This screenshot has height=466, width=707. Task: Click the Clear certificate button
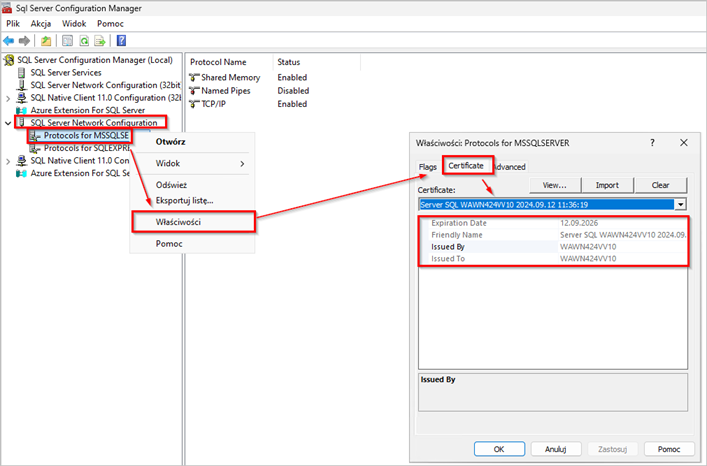coord(660,185)
